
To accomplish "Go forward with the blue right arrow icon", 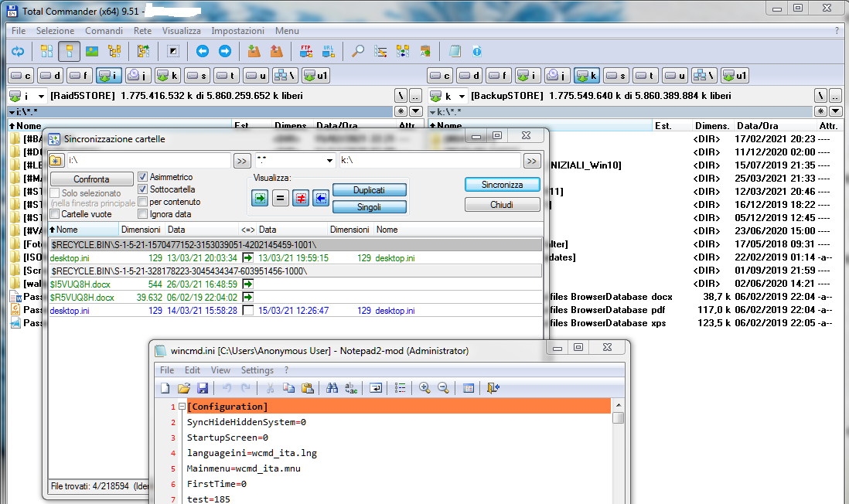I will tap(225, 52).
